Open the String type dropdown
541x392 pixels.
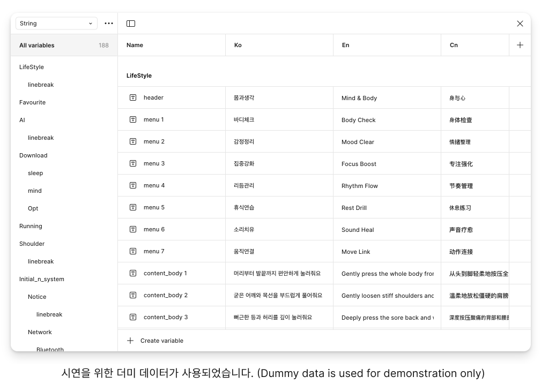point(56,24)
